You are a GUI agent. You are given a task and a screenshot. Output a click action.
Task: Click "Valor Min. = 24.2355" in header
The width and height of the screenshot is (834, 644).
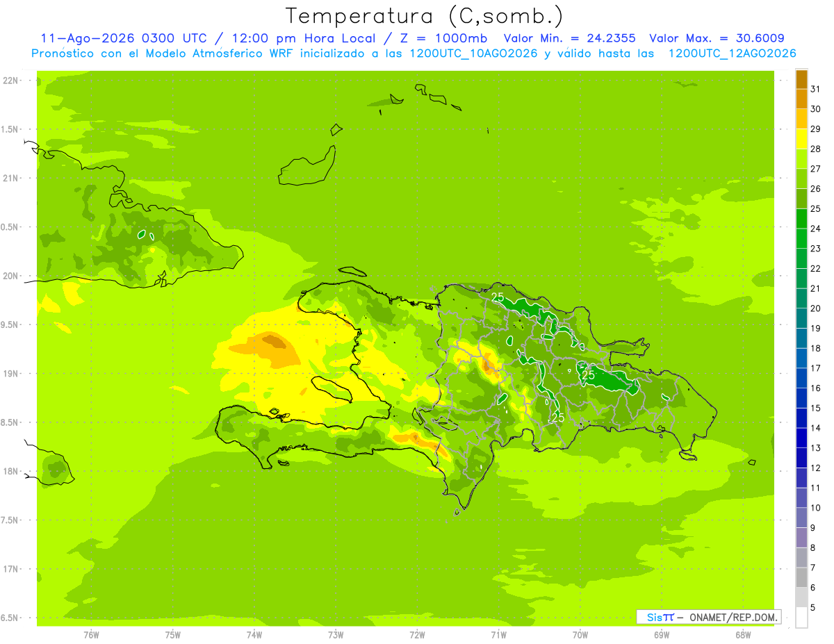(x=570, y=38)
